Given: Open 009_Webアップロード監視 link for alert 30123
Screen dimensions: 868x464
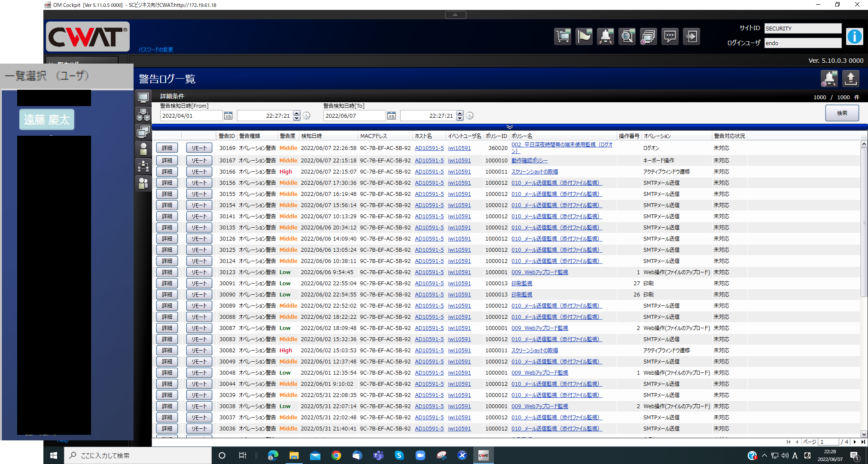Looking at the screenshot, I should (x=539, y=272).
